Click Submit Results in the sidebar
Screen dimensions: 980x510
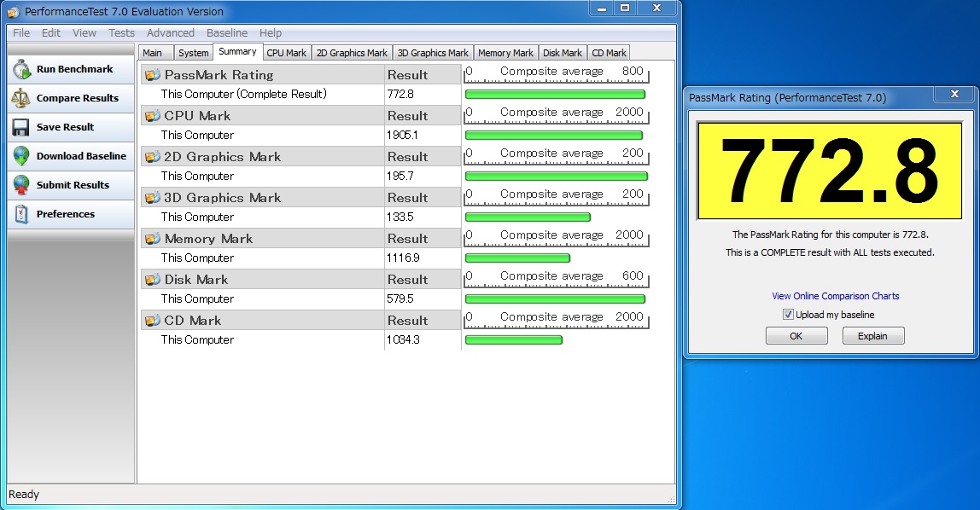(71, 185)
